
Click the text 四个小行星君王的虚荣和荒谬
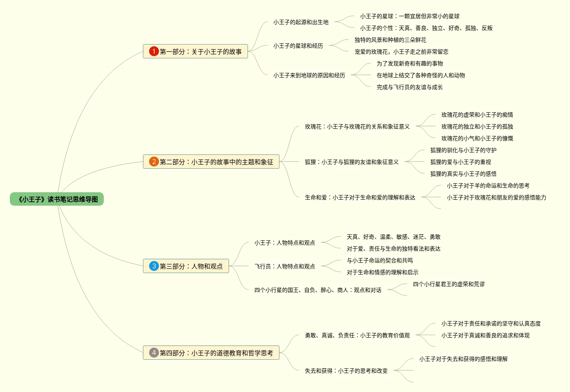click(x=449, y=284)
